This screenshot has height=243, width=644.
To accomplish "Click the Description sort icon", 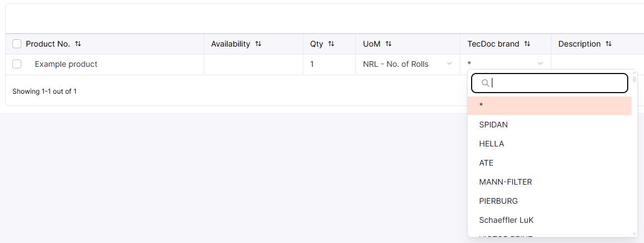I will point(609,44).
